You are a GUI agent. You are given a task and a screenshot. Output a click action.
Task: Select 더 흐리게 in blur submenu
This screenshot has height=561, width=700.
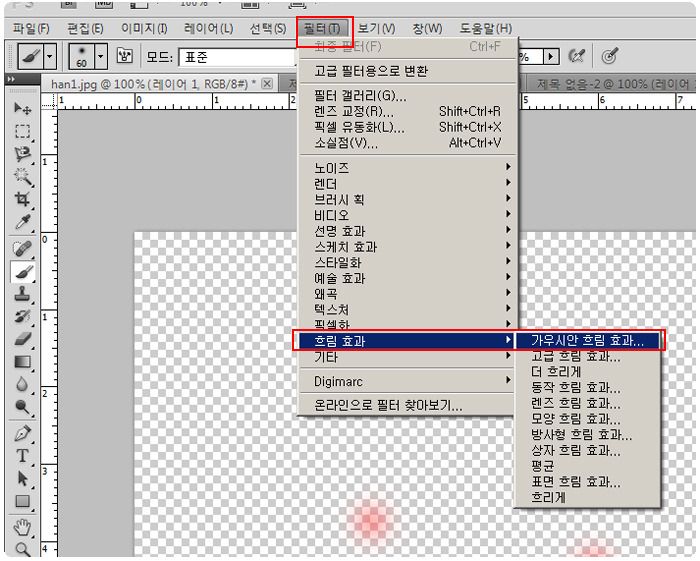coord(588,372)
